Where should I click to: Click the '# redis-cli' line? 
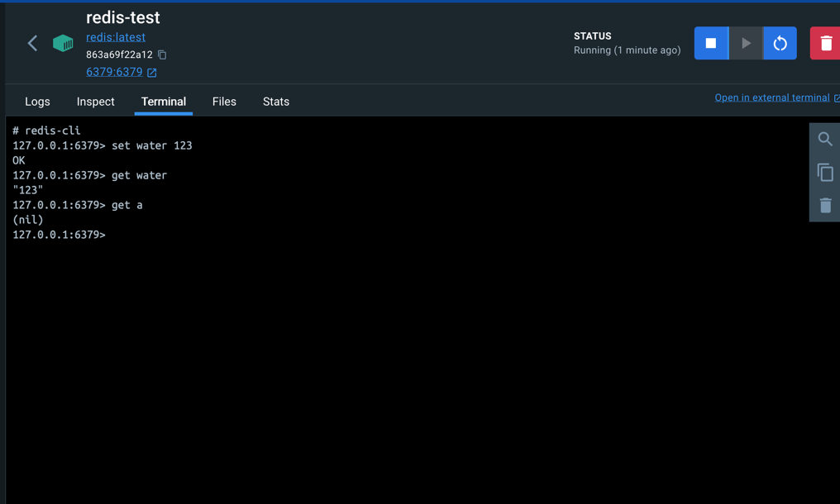pos(46,131)
